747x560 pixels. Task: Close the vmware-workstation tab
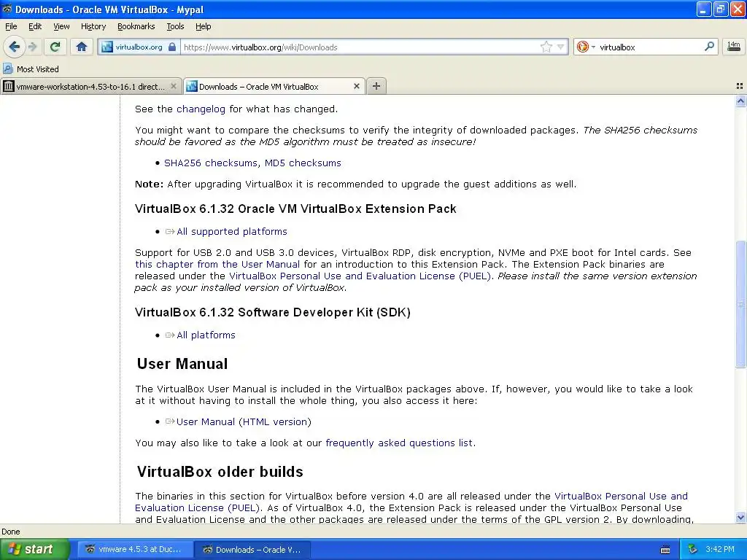pos(174,86)
